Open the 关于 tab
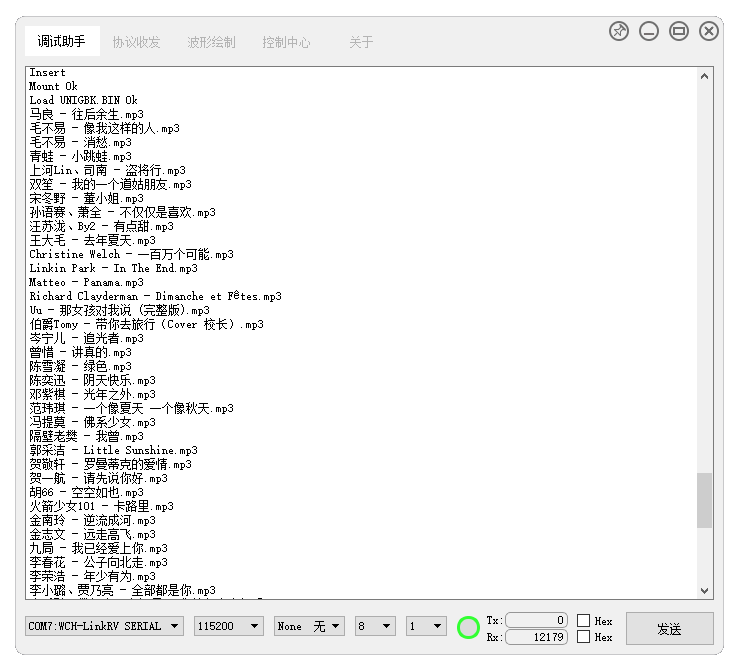This screenshot has height=672, width=741. [360, 42]
